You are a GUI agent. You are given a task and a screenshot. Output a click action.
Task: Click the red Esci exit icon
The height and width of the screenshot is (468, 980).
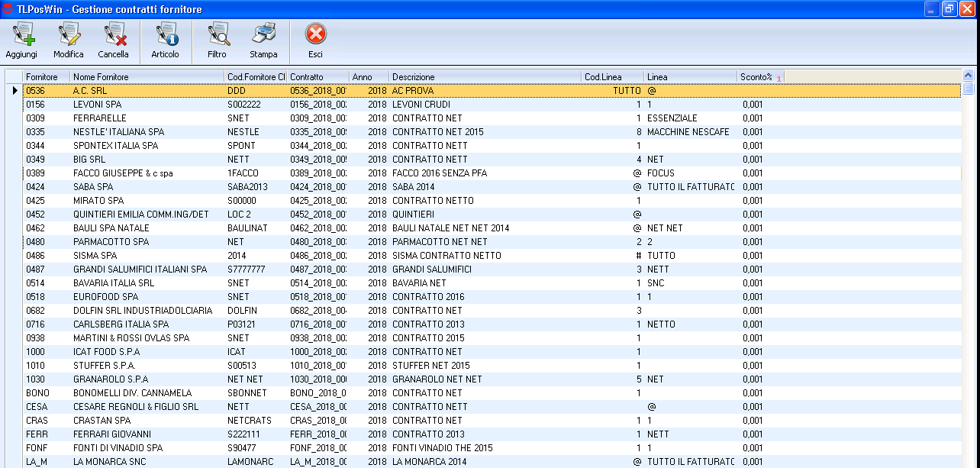pyautogui.click(x=316, y=35)
